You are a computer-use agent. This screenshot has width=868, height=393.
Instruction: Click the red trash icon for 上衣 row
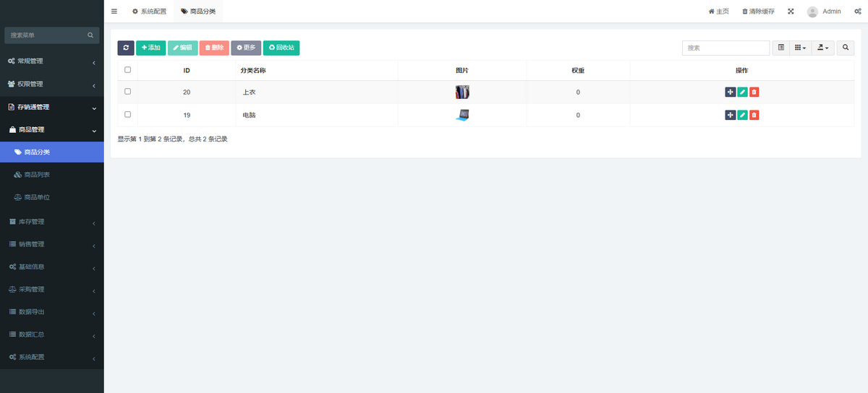(x=754, y=92)
